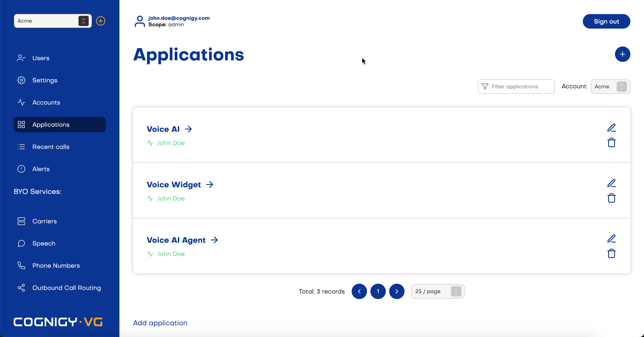Go to Settings page
The width and height of the screenshot is (644, 337).
pos(59,80)
